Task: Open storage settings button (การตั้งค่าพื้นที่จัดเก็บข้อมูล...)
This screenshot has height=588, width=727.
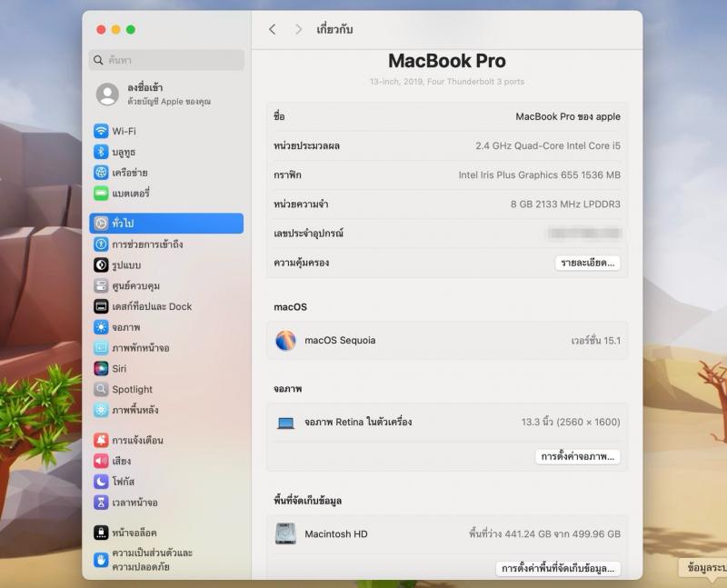Action: point(558,568)
